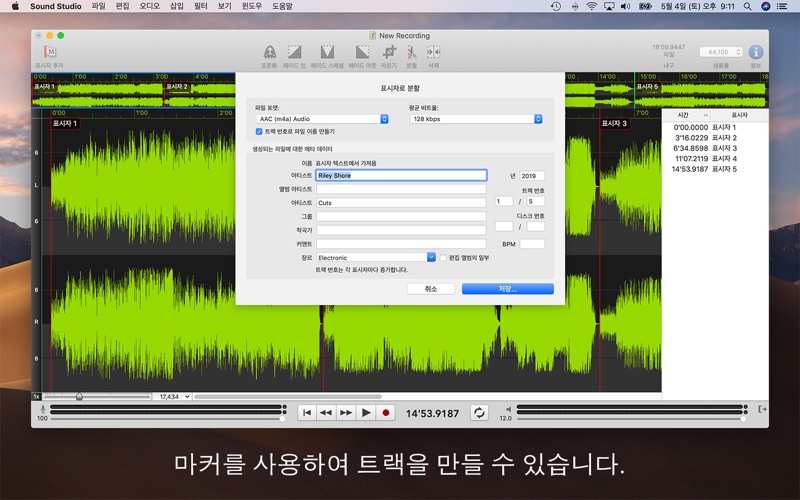Screen dimensions: 800x500
Task: Open the Sound Studio application menu
Action: tap(56, 6)
